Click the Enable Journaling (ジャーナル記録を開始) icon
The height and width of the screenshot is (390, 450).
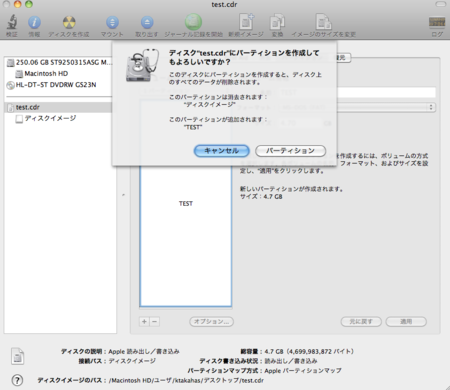click(193, 22)
